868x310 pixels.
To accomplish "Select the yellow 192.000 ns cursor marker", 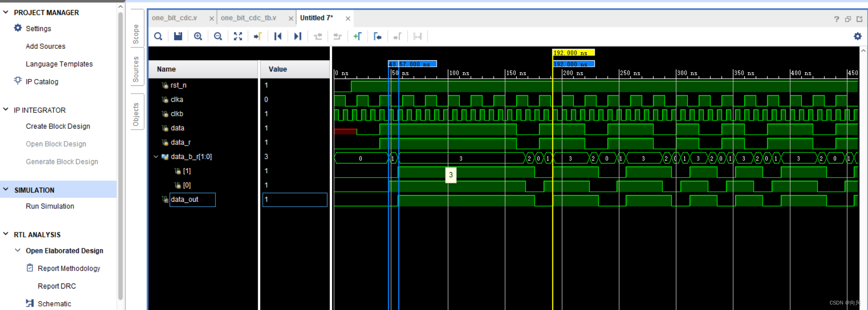I will point(573,53).
